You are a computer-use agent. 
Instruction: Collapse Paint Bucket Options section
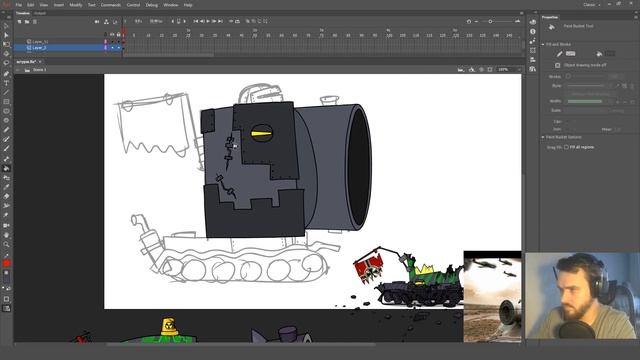pyautogui.click(x=543, y=137)
